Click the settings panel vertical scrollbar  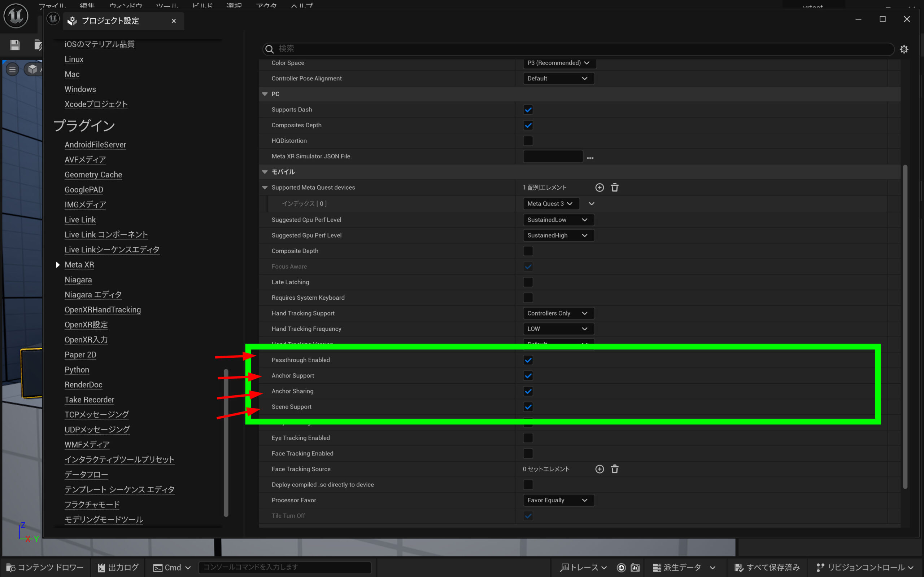click(x=905, y=326)
